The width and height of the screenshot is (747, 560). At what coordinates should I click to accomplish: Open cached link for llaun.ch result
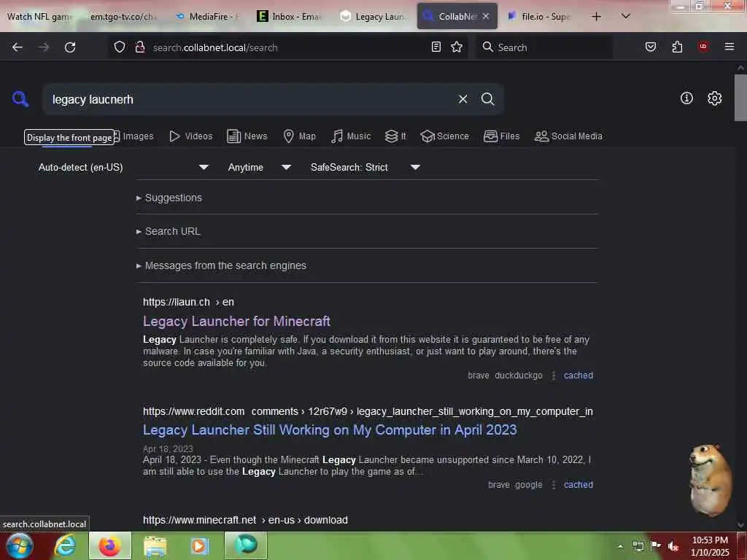578,376
